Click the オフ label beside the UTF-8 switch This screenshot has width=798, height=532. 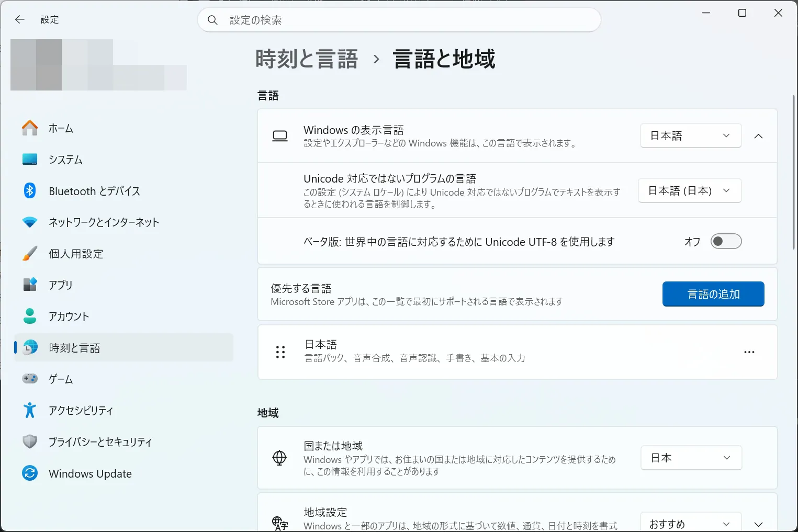pyautogui.click(x=692, y=241)
